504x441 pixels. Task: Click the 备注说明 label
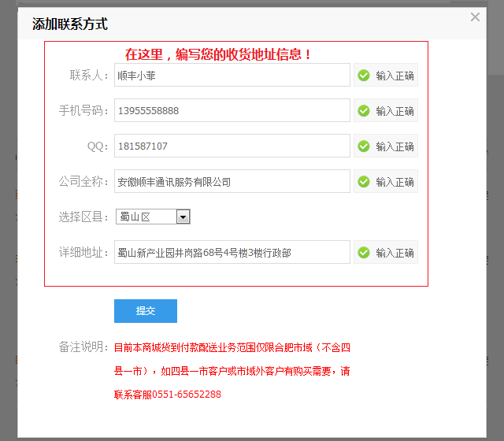click(x=82, y=347)
